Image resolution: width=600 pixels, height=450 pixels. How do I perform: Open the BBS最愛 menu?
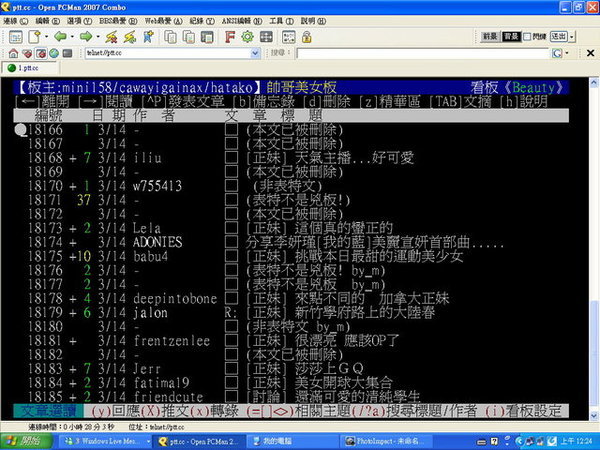tap(118, 21)
